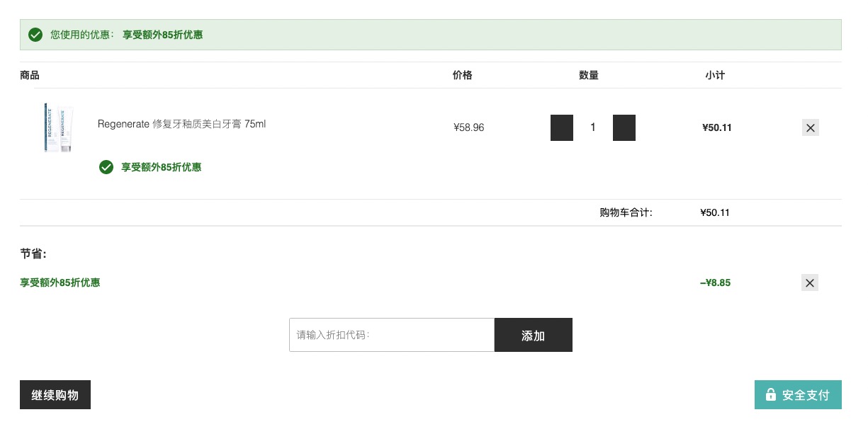Click the 节省 heading
This screenshot has height=434, width=868.
point(33,253)
